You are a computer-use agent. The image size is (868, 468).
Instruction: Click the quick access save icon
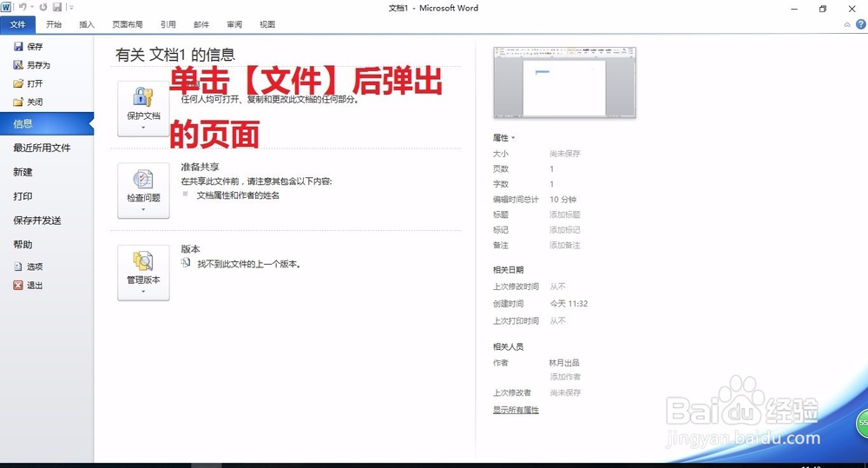(57, 7)
